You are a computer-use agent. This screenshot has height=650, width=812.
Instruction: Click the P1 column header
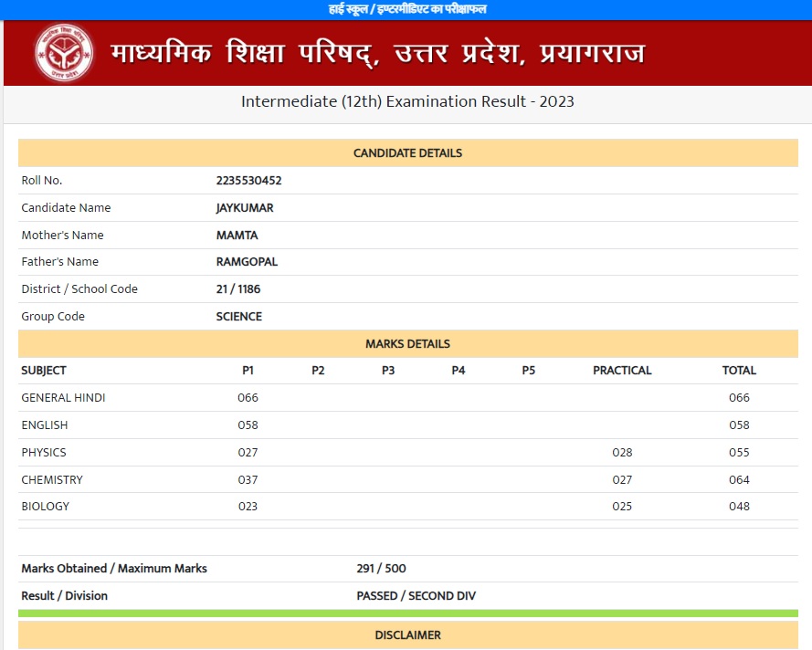click(x=248, y=371)
